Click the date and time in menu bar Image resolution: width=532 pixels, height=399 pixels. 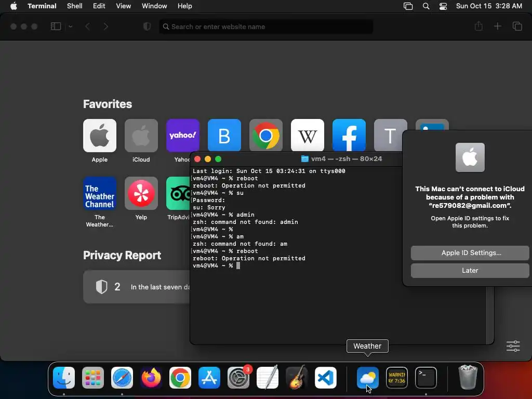click(489, 6)
